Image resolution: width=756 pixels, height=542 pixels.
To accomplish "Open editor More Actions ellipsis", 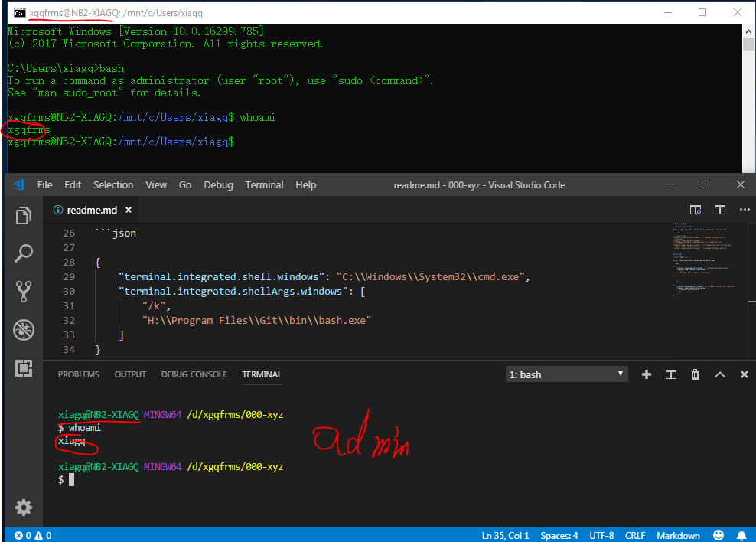I will pyautogui.click(x=745, y=210).
